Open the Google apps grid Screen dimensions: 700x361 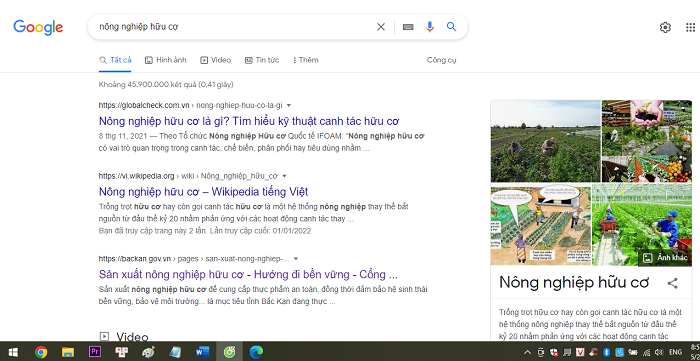coord(690,28)
